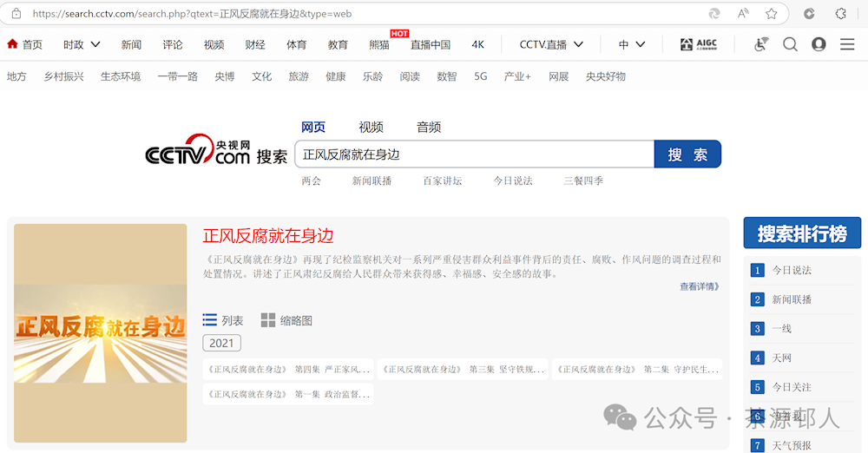Screen dimensions: 868x453
Task: Switch to list view 列表
Action: (x=223, y=320)
